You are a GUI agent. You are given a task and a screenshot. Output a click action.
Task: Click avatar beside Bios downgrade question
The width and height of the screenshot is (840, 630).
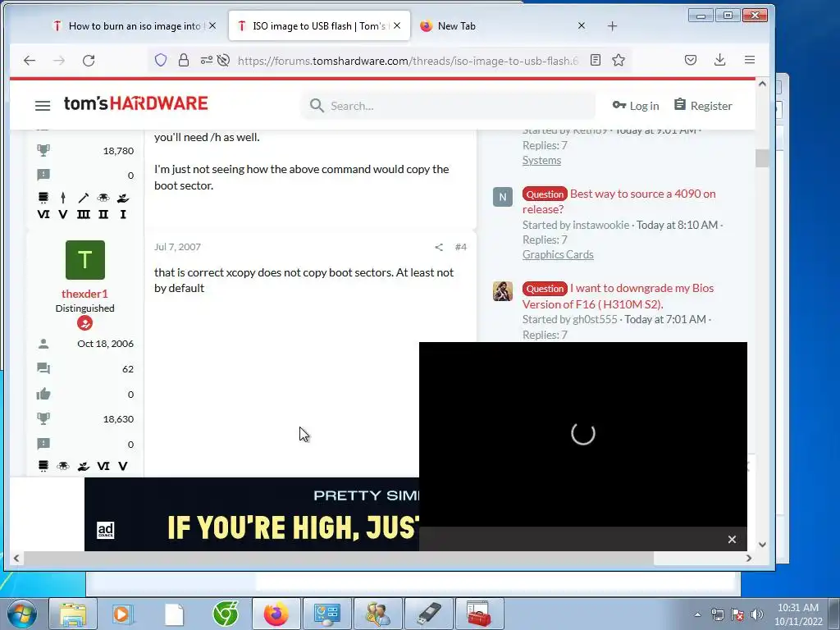tap(503, 291)
